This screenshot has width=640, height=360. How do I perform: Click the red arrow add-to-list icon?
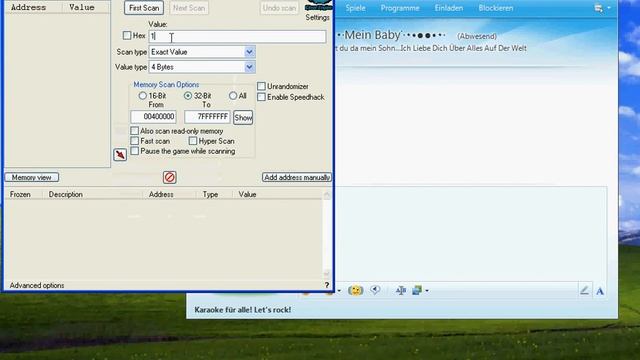point(120,155)
